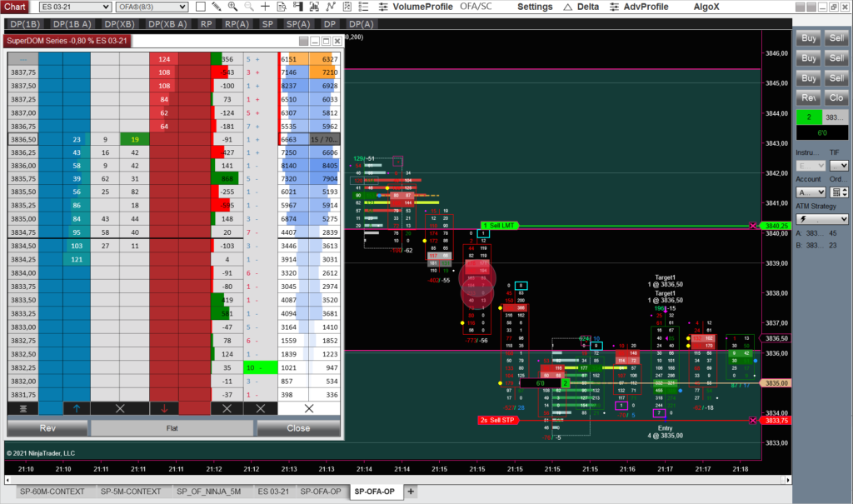Click the zoom in magnifier icon
The height and width of the screenshot is (504, 853).
(233, 7)
